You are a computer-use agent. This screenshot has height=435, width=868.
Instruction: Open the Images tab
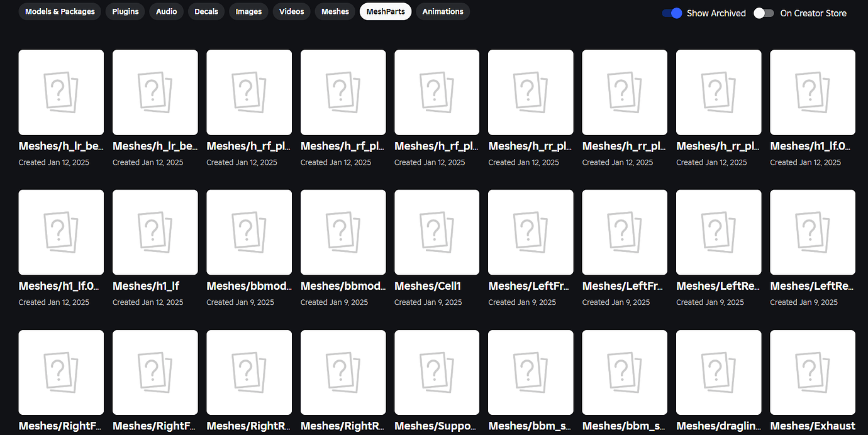point(248,11)
